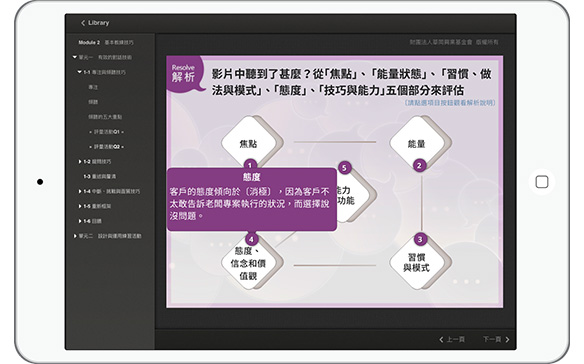Collapse the 單元一 section in sidebar
Viewport: 584px width, 364px height.
pyautogui.click(x=74, y=57)
